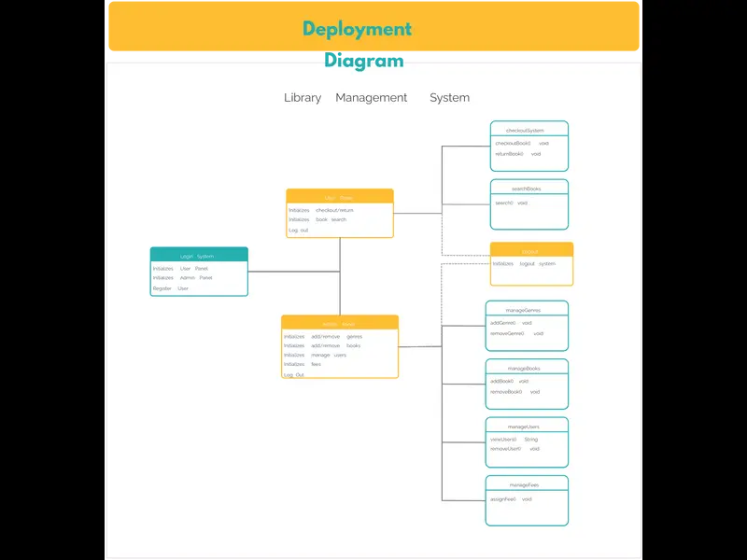The height and width of the screenshot is (560, 747).
Task: Select the manageFees class title
Action: tap(524, 485)
